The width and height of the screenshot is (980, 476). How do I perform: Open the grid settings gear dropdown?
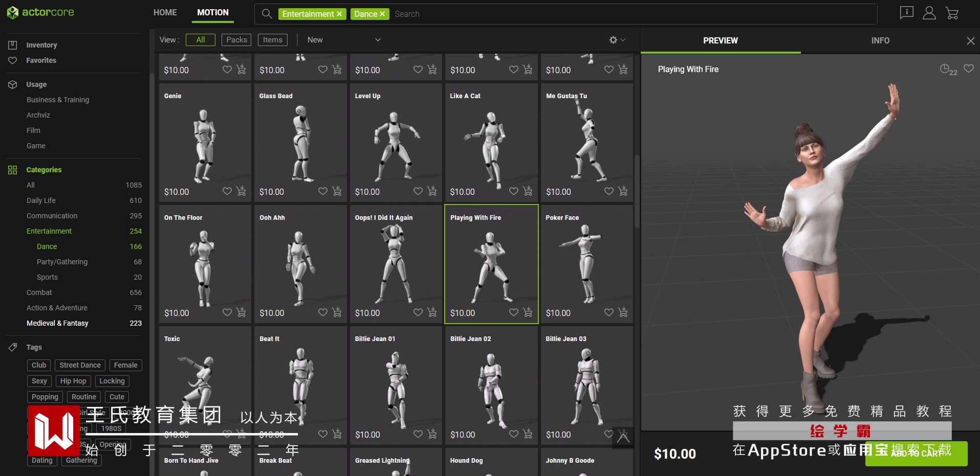(x=617, y=40)
